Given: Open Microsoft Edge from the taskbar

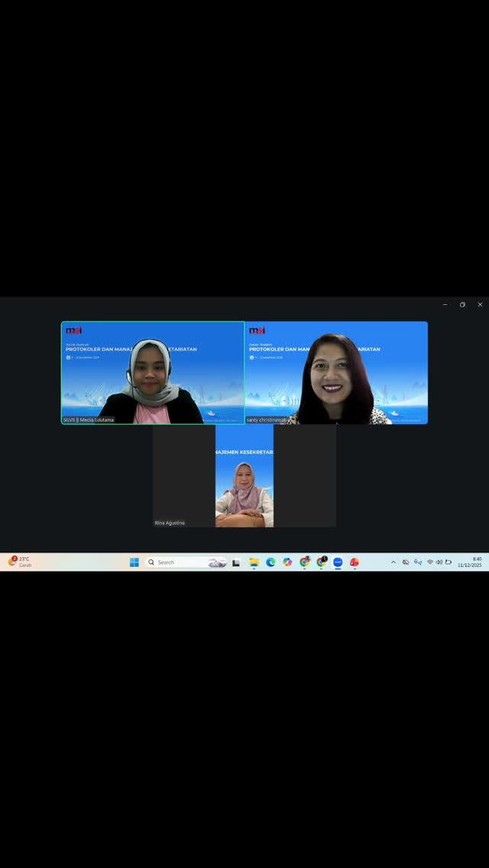Looking at the screenshot, I should [x=270, y=562].
